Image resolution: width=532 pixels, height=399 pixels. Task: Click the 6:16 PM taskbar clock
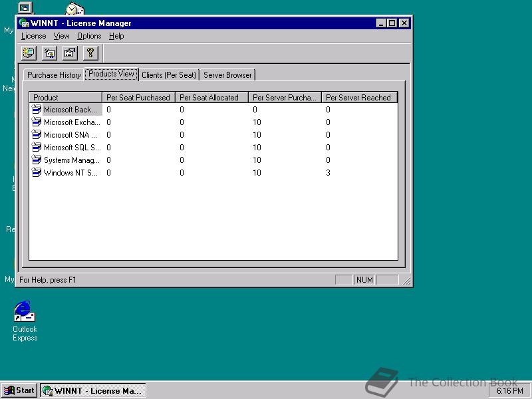pyautogui.click(x=509, y=391)
